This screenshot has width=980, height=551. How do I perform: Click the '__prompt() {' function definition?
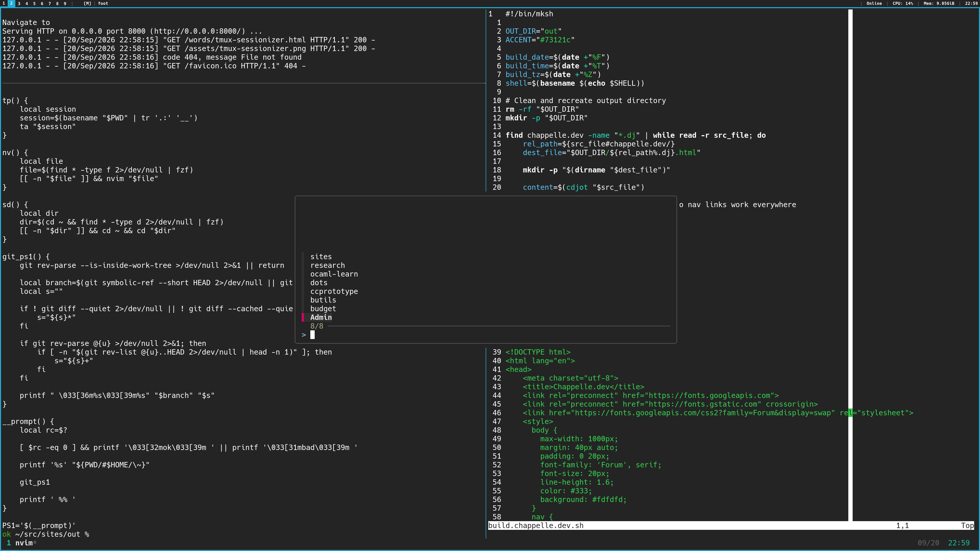point(28,422)
